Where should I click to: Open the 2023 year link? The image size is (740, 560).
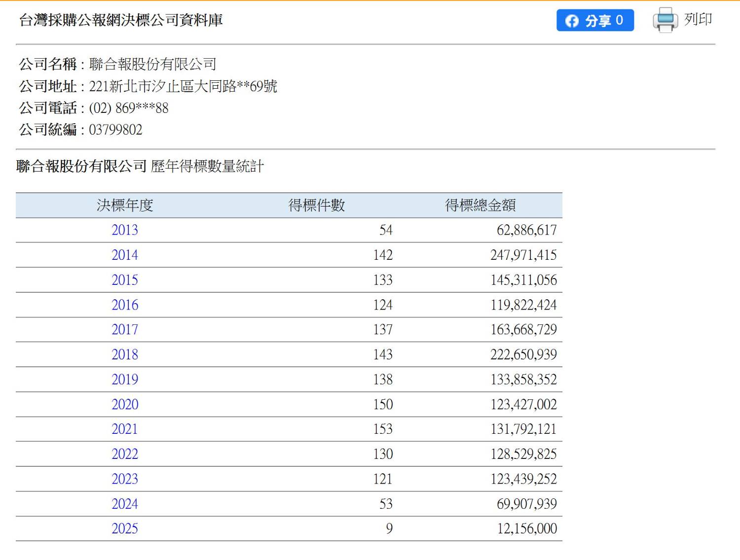125,479
